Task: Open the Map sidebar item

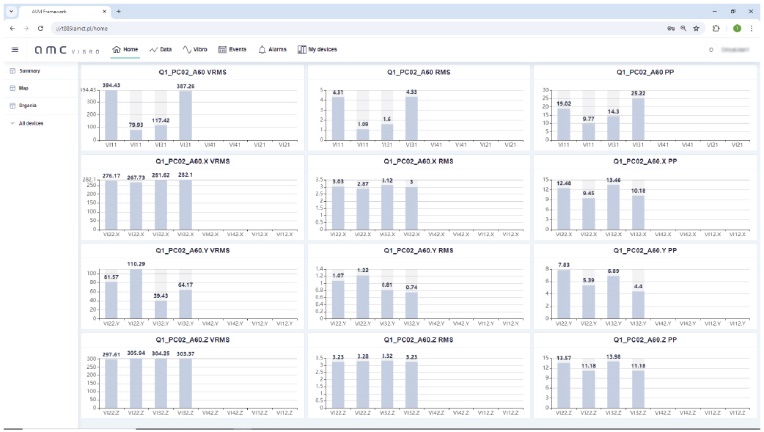Action: [23, 88]
